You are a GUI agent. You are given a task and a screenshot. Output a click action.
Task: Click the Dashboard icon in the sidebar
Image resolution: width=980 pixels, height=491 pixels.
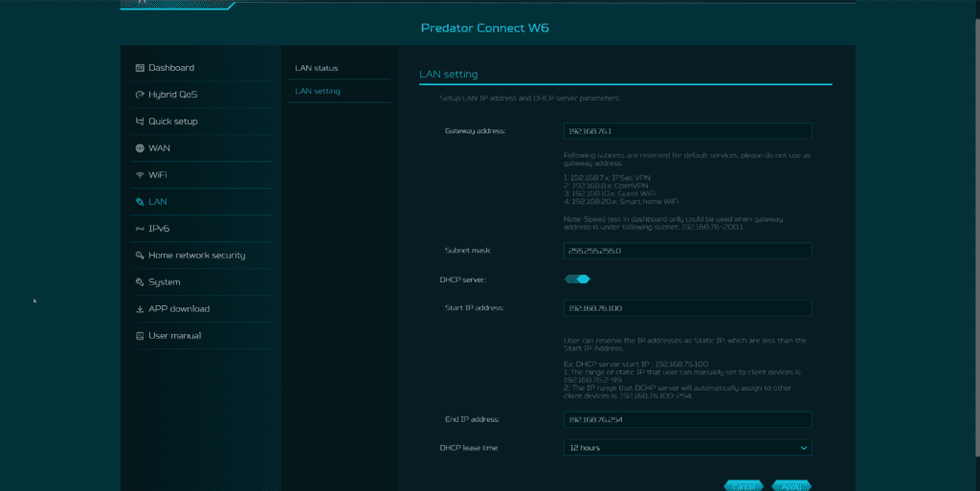click(140, 68)
